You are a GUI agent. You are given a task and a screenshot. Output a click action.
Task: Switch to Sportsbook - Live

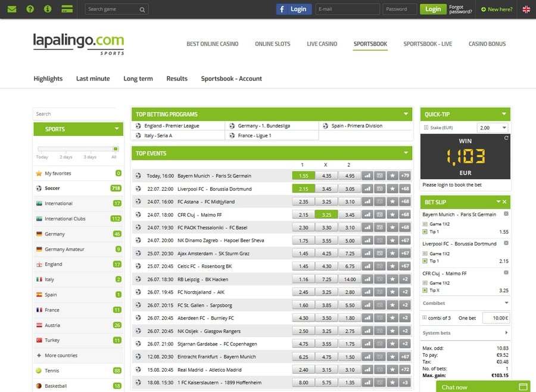(428, 43)
